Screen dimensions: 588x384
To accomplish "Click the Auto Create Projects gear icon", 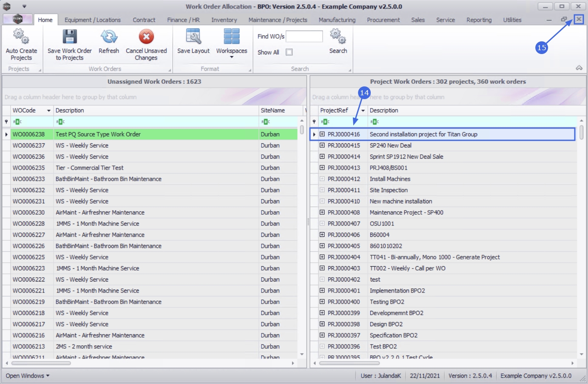I will click(x=21, y=37).
